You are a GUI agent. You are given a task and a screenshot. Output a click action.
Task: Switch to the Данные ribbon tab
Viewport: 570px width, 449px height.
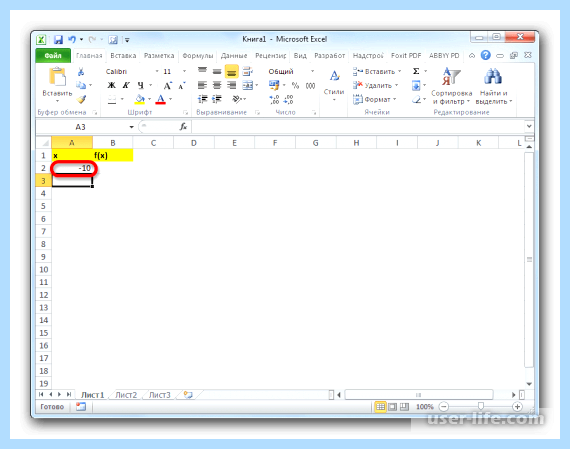click(234, 56)
